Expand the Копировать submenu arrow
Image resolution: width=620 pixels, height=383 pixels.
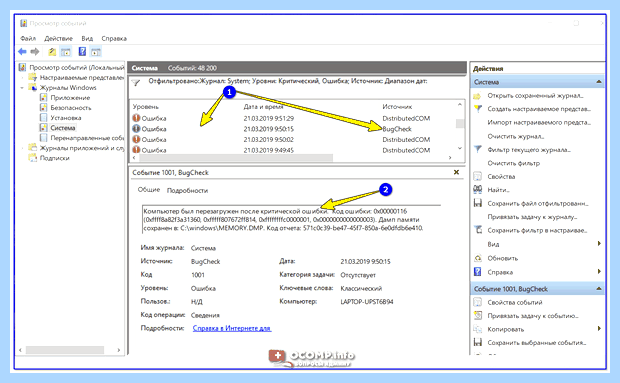[599, 328]
